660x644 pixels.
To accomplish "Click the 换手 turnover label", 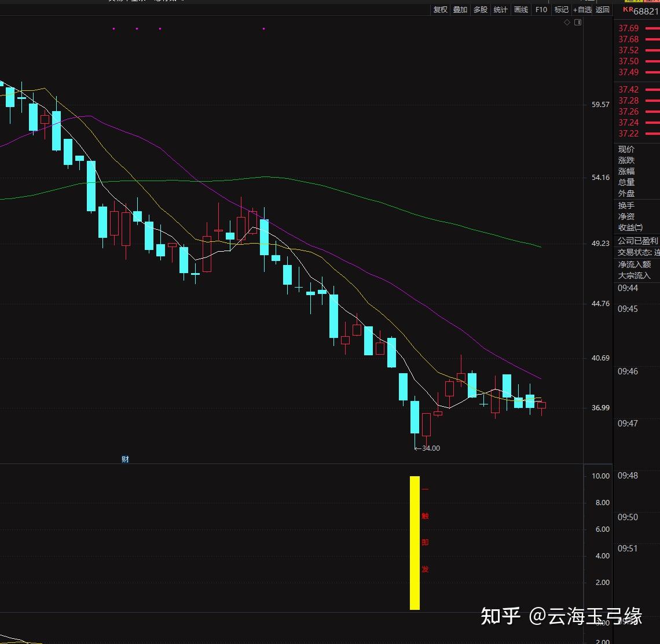I will click(626, 205).
